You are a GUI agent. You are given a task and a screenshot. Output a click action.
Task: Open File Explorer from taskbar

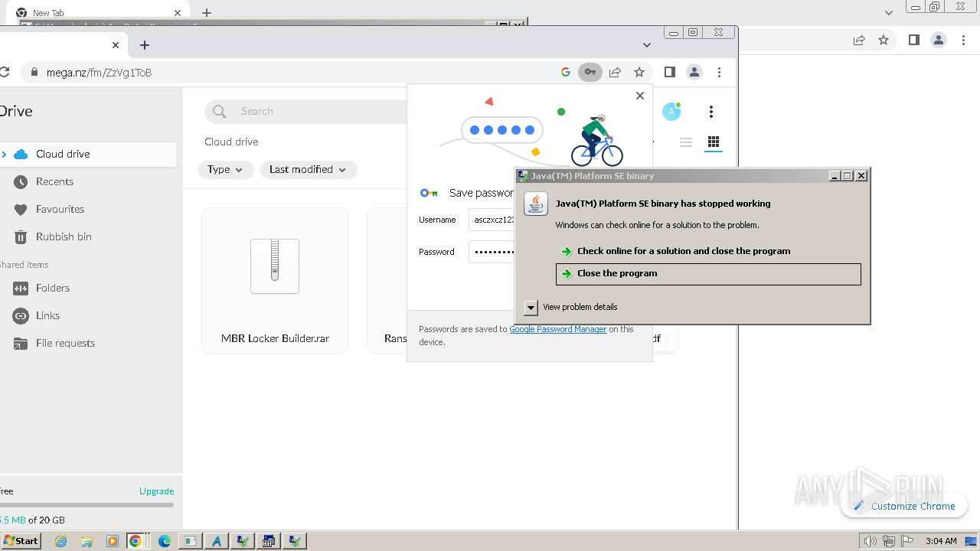pos(87,541)
